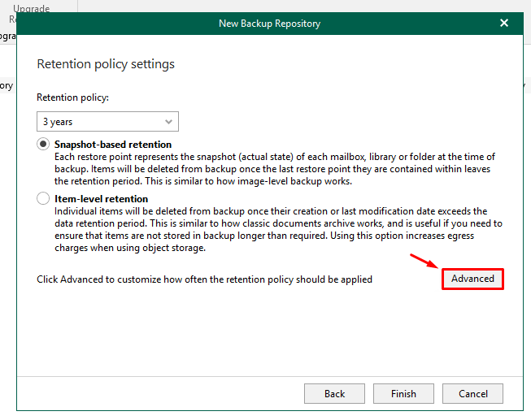Click the 'Click Advanced to customize' hint text
This screenshot has width=531, height=420.
204,279
